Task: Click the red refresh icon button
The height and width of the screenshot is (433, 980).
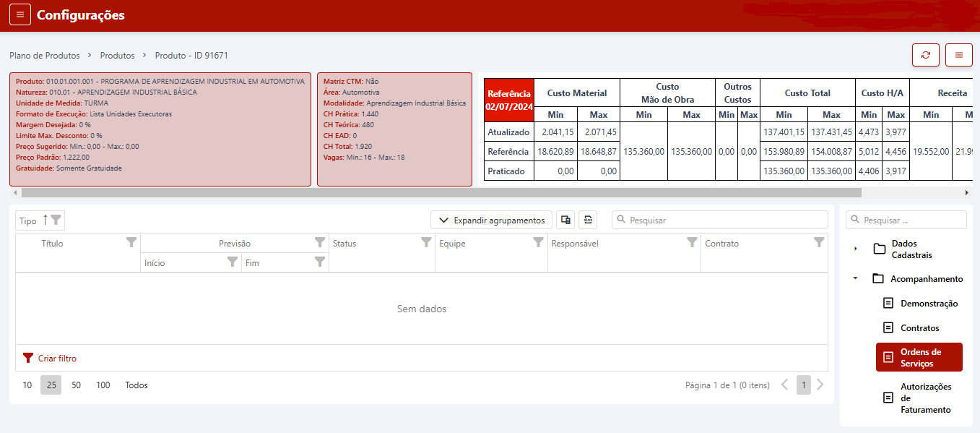Action: point(926,55)
